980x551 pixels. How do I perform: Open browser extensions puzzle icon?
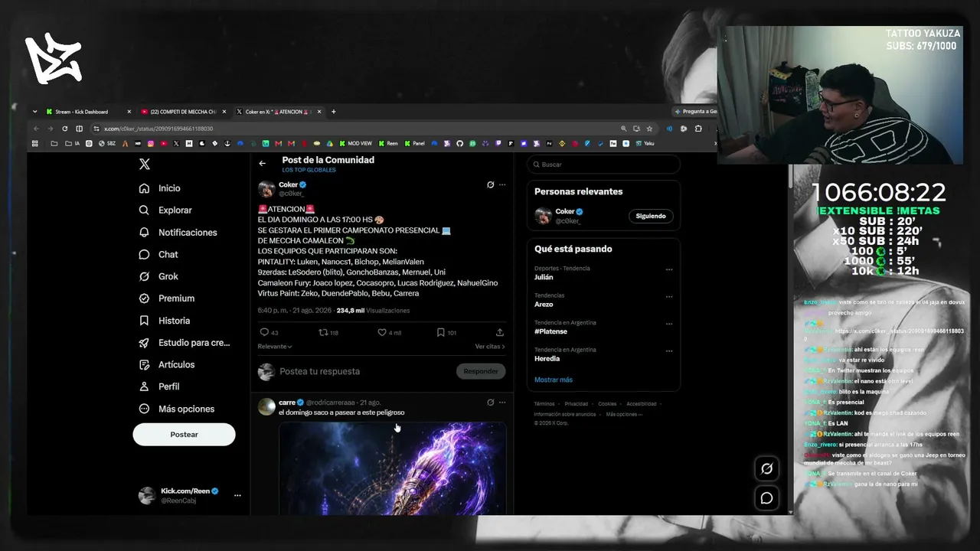coord(697,129)
